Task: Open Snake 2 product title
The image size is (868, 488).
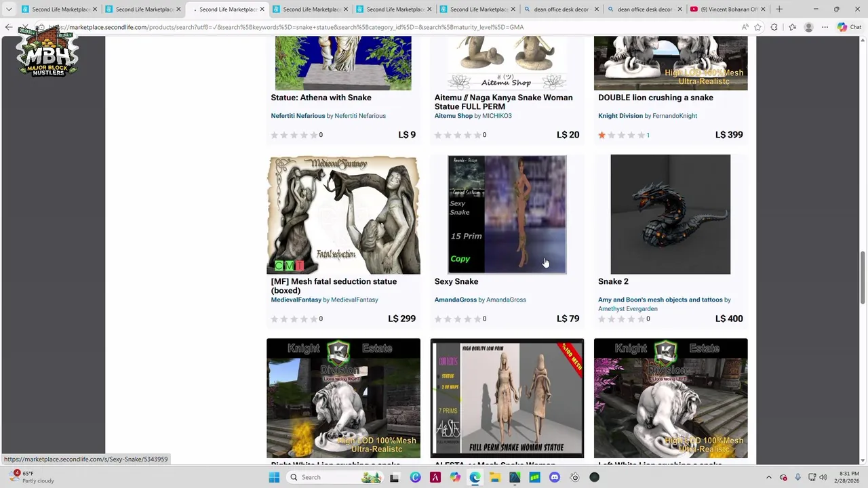Action: click(613, 281)
